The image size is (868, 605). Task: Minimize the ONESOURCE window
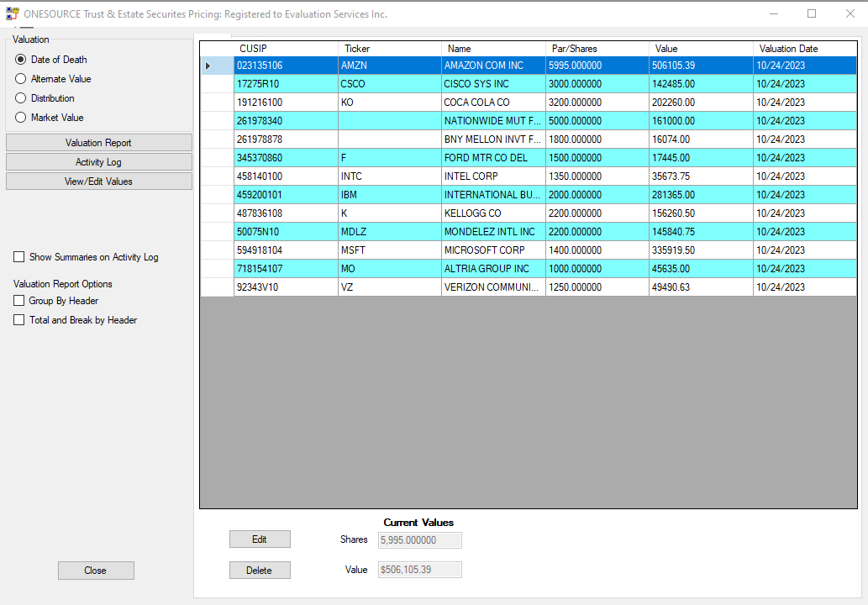coord(774,13)
